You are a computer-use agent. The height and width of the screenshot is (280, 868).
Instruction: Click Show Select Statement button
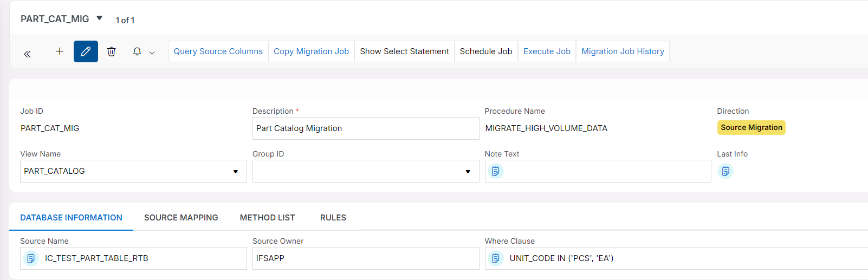405,51
